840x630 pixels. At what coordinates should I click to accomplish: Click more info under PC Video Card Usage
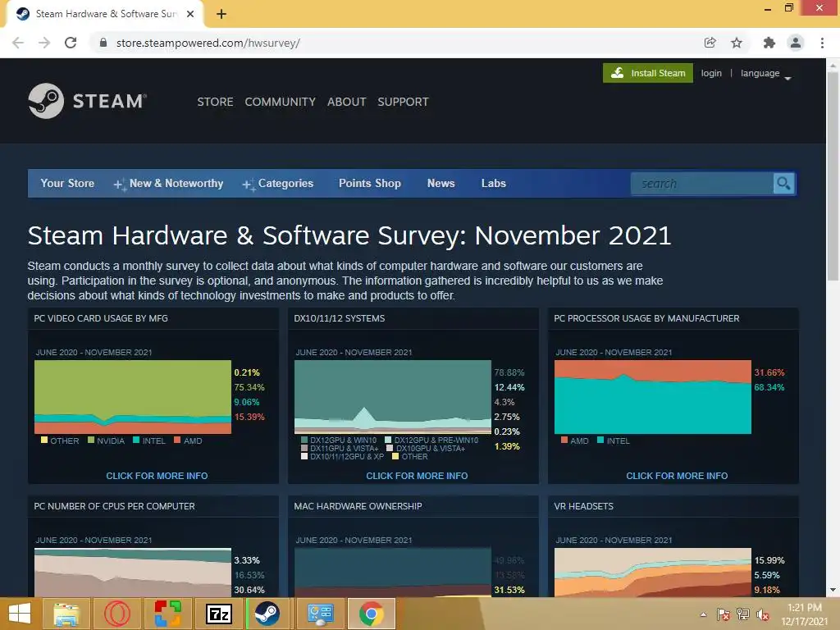click(x=157, y=476)
